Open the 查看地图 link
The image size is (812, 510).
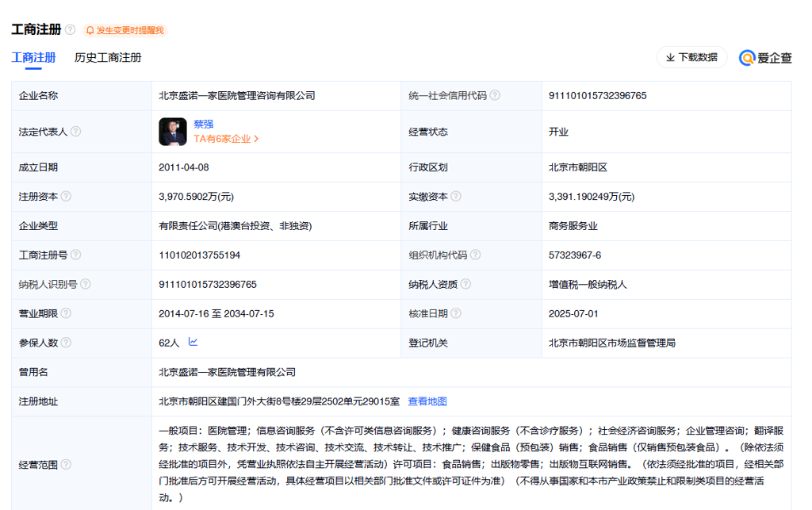(x=427, y=401)
